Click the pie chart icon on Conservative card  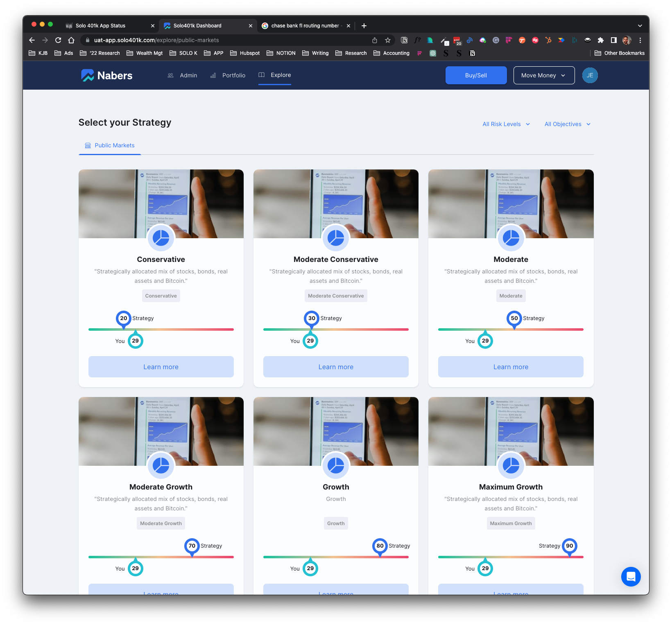click(x=161, y=238)
